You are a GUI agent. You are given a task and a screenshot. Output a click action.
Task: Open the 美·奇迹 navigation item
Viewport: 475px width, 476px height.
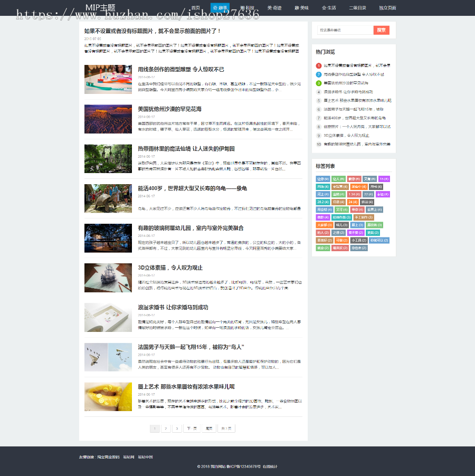point(274,8)
